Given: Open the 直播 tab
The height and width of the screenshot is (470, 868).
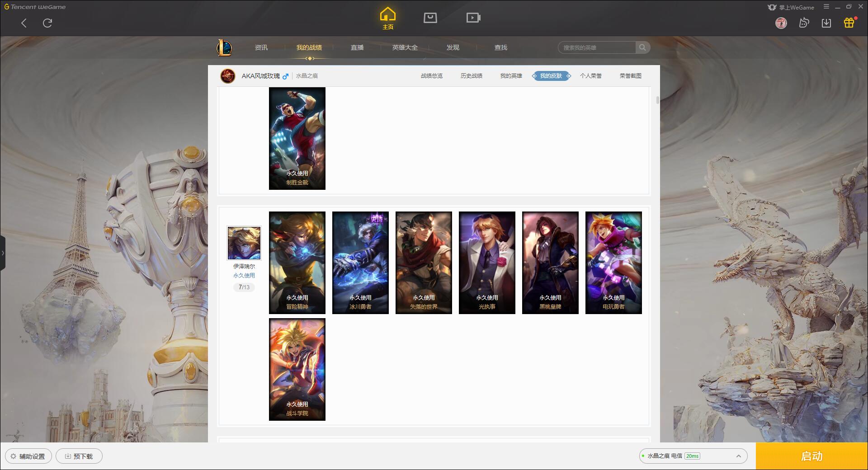Looking at the screenshot, I should [x=357, y=47].
